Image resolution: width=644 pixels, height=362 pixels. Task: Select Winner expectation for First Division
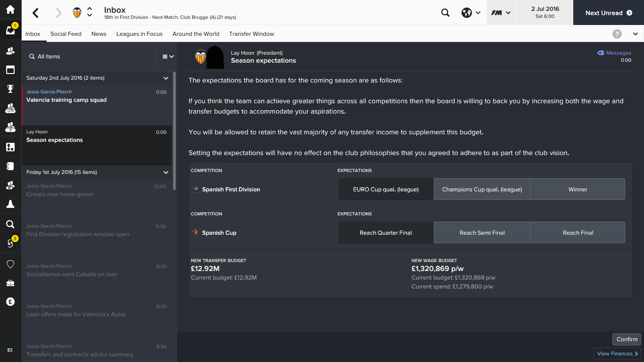pos(578,189)
